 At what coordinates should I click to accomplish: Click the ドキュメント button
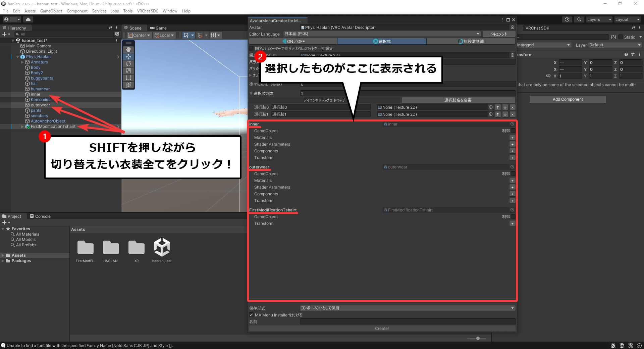click(499, 34)
